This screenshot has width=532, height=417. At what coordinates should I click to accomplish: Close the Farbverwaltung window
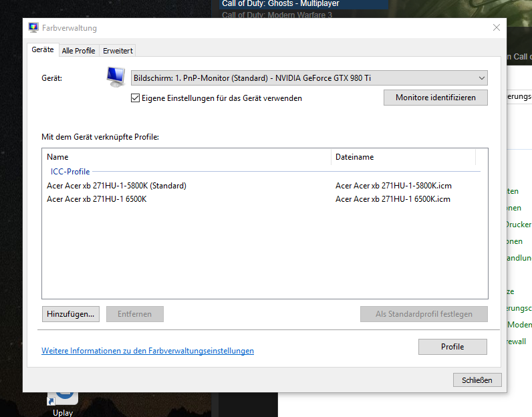pos(497,27)
